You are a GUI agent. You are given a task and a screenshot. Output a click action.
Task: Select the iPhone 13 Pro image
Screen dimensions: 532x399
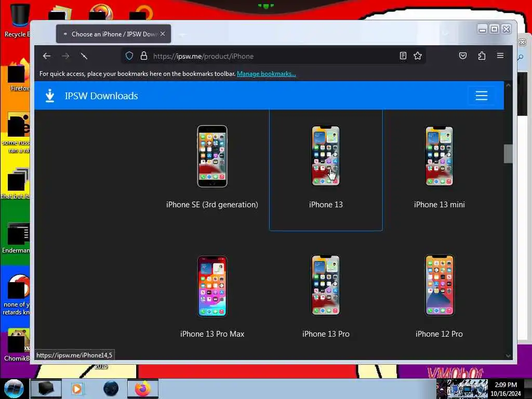326,285
